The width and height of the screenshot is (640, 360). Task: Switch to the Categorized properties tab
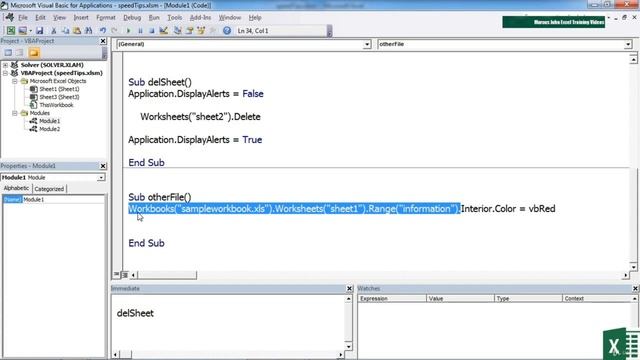pyautogui.click(x=49, y=189)
